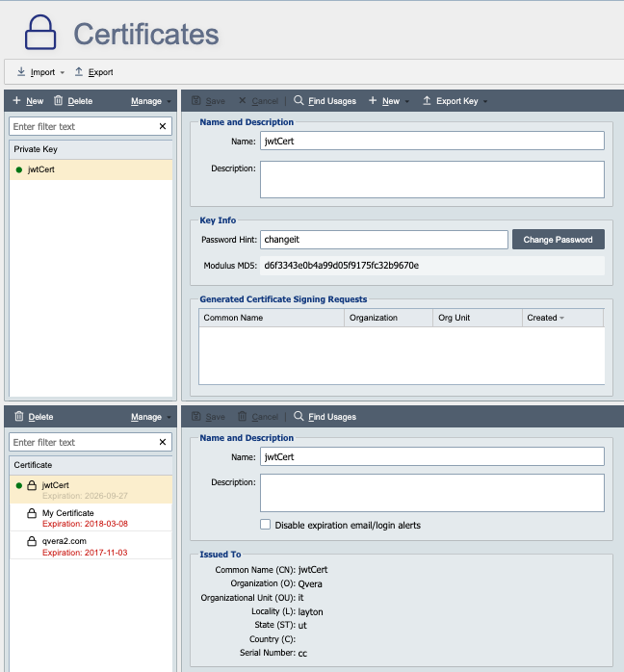Clear the Private Key filter text

point(163,126)
